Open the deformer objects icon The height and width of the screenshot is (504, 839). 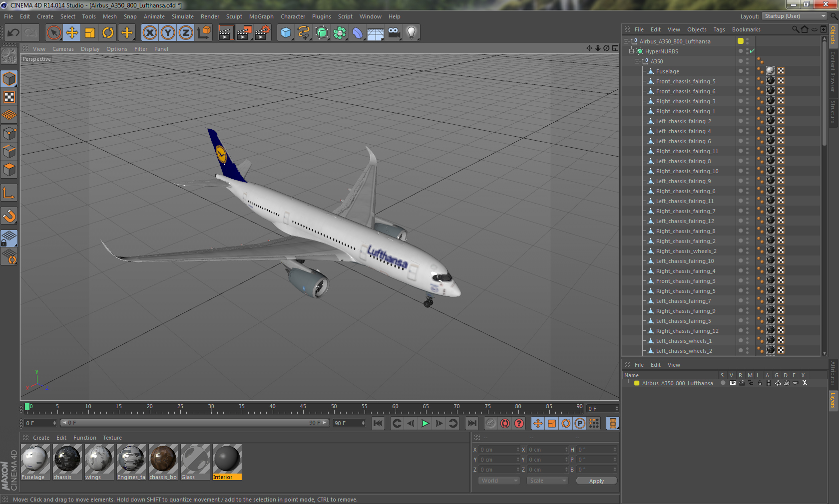[x=358, y=33]
